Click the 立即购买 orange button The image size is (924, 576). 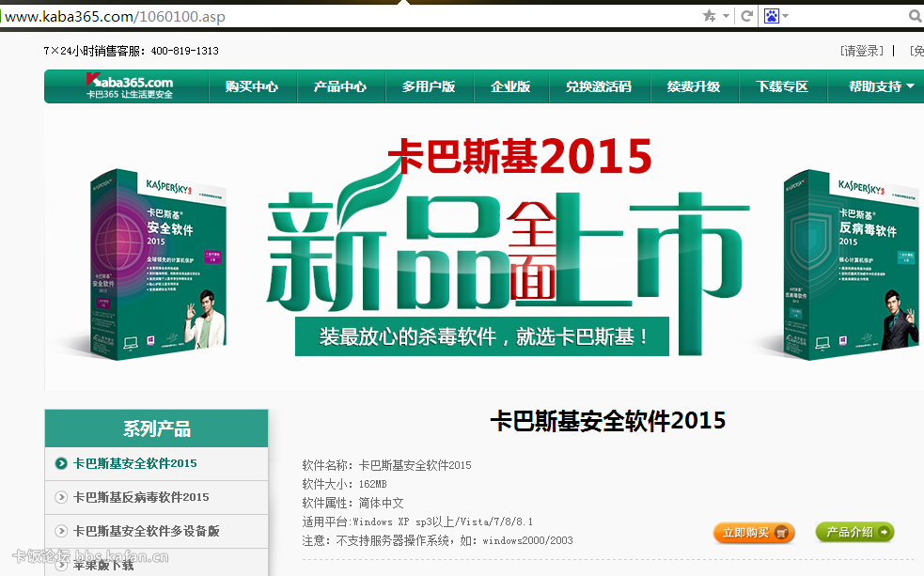click(x=754, y=533)
